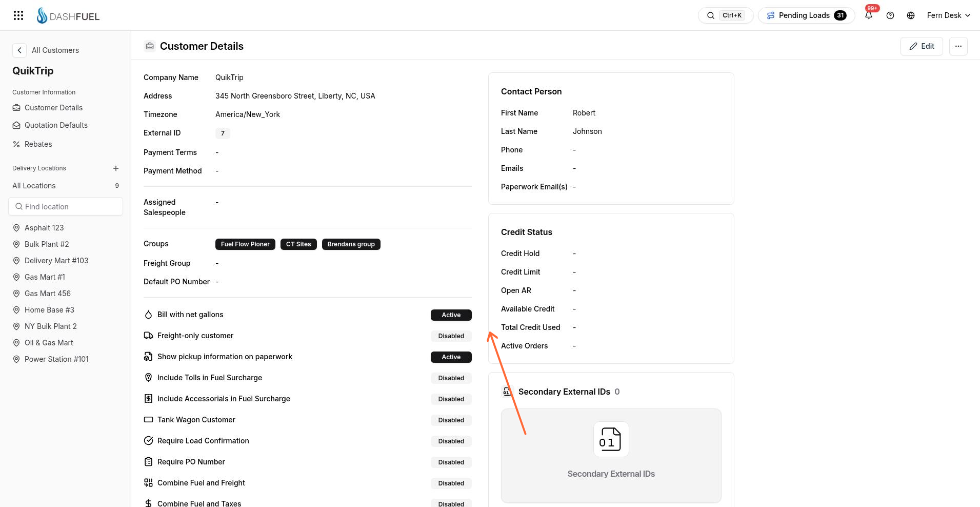Click the large 01 file icon
The width and height of the screenshot is (980, 507).
click(x=611, y=439)
